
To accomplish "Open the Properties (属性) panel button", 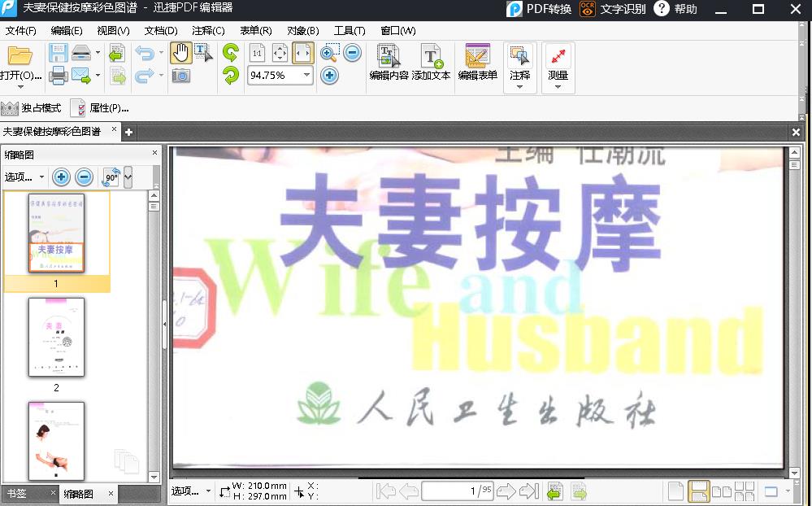I will point(100,108).
